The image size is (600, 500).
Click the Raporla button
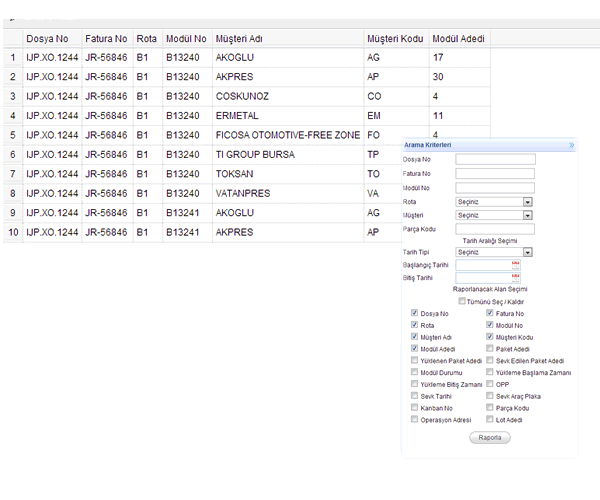(x=489, y=438)
